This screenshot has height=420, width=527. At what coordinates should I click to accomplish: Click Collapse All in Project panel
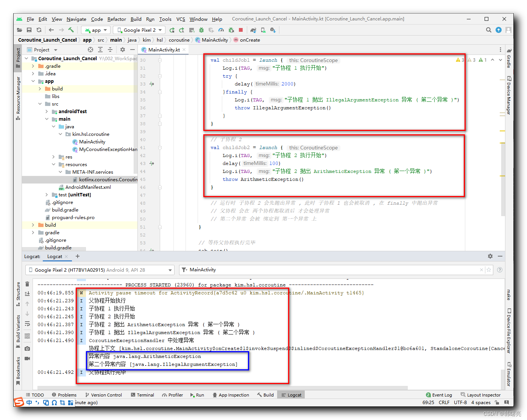coord(110,50)
